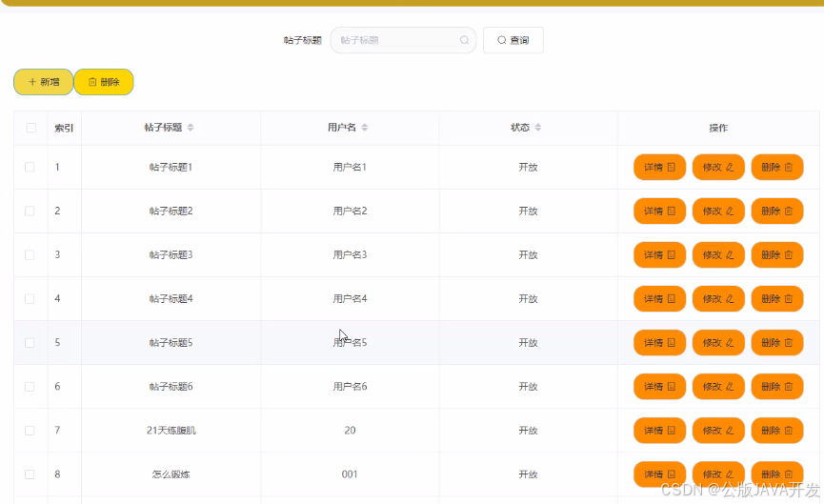Click username cell 20

click(350, 431)
